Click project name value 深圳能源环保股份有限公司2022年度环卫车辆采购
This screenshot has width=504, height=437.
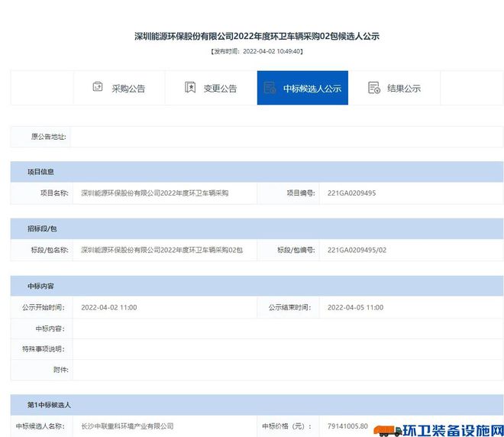click(154, 193)
